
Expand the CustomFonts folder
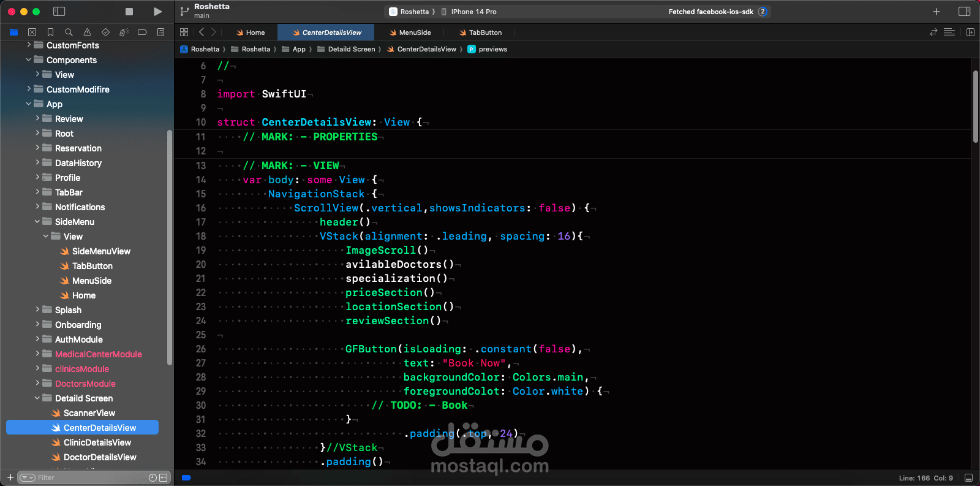click(29, 45)
